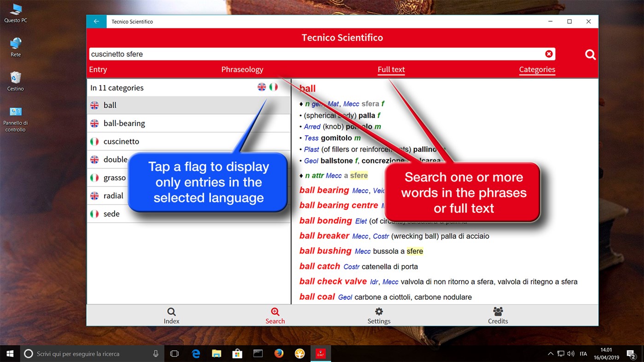
Task: Select the Italian flag next to cuscinetto
Action: pos(93,141)
